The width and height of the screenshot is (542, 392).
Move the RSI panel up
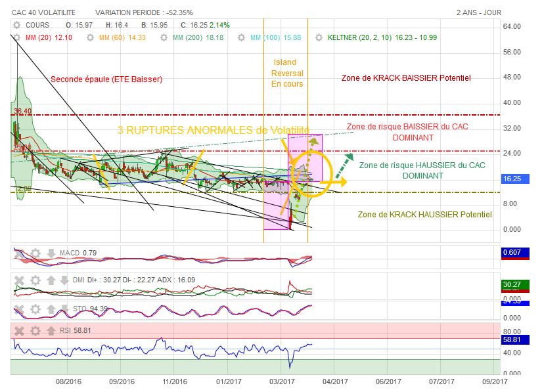pyautogui.click(x=51, y=331)
